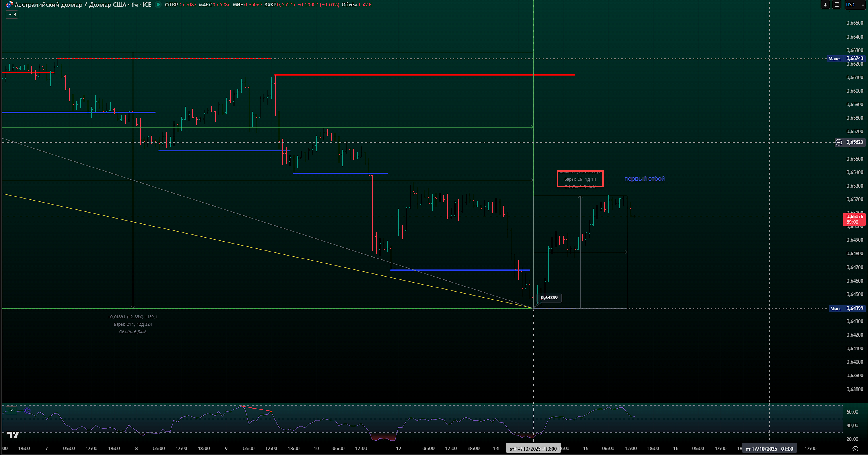
Task: Collapse the RSI indicator pane legend chevron
Action: 11,410
